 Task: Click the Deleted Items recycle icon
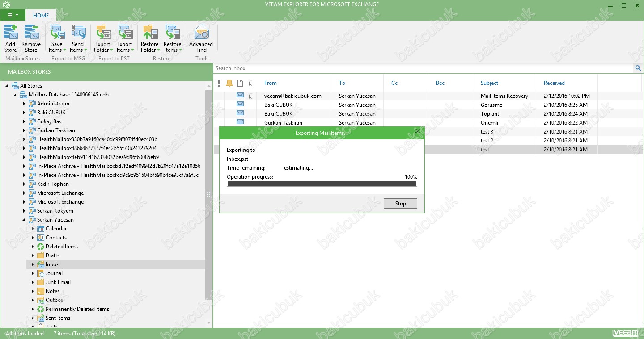pyautogui.click(x=41, y=247)
